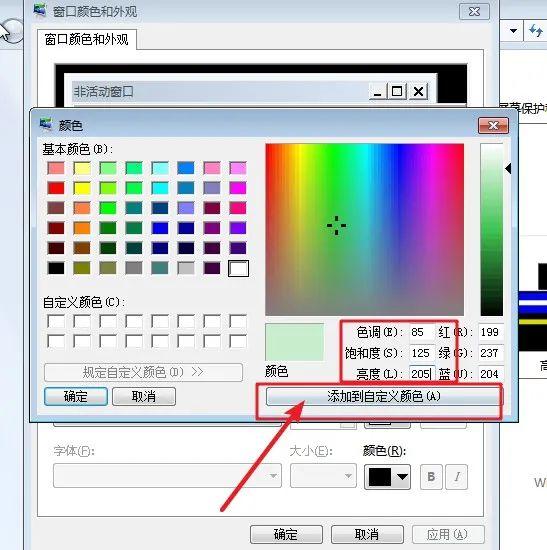547x550 pixels.
Task: Select the 窗口颜色和外观 tab
Action: point(87,39)
